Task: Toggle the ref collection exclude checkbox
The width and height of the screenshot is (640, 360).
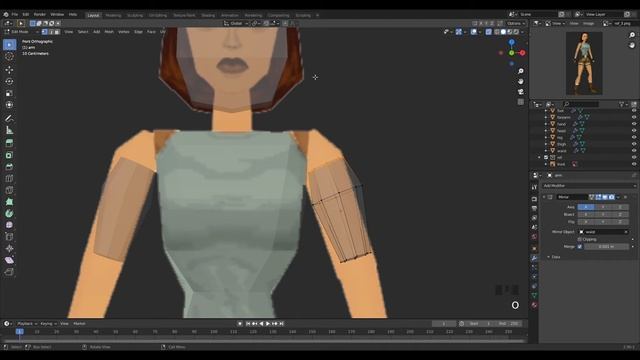Action: (546, 157)
